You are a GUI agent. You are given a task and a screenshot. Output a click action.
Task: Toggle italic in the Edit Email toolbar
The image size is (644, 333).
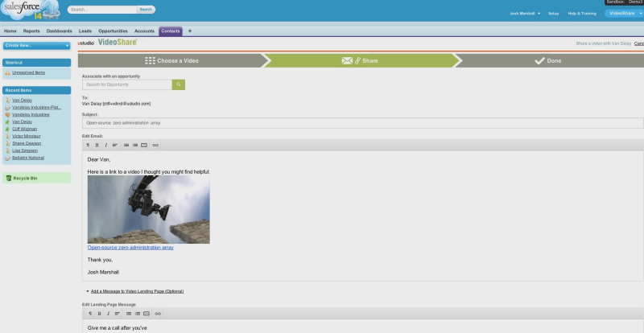(105, 145)
